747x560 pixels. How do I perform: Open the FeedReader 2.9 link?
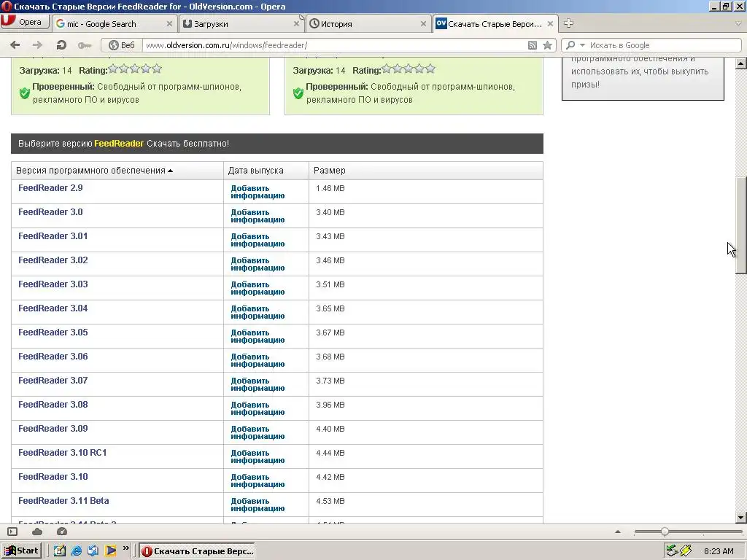pos(50,188)
